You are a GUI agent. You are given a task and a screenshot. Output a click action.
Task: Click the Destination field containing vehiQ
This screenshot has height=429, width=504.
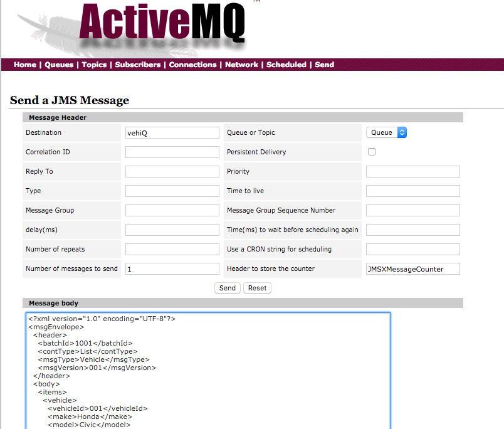coord(172,133)
